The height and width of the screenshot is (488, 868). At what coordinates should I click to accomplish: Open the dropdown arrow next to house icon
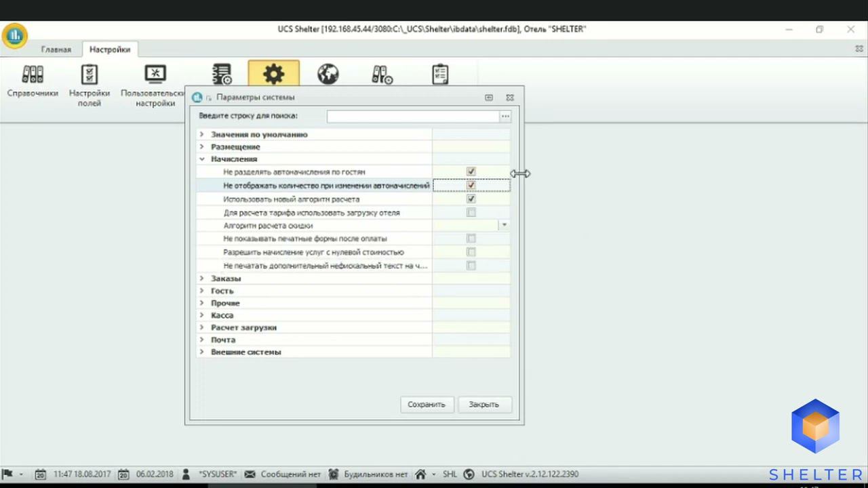[434, 474]
